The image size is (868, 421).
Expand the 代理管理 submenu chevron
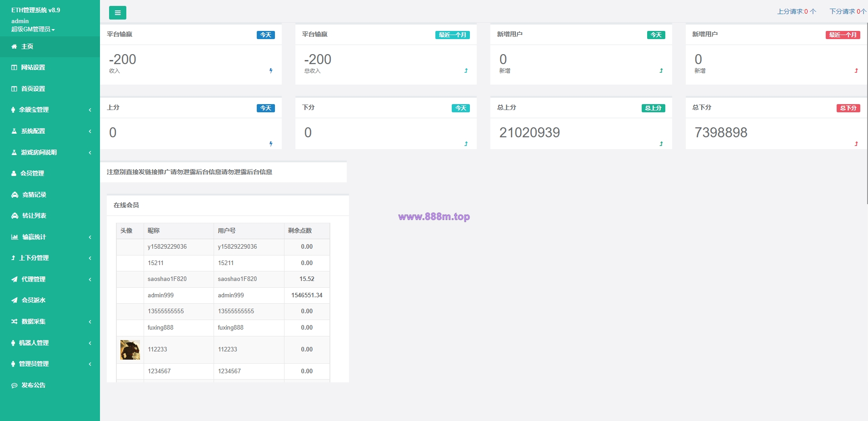(90, 279)
